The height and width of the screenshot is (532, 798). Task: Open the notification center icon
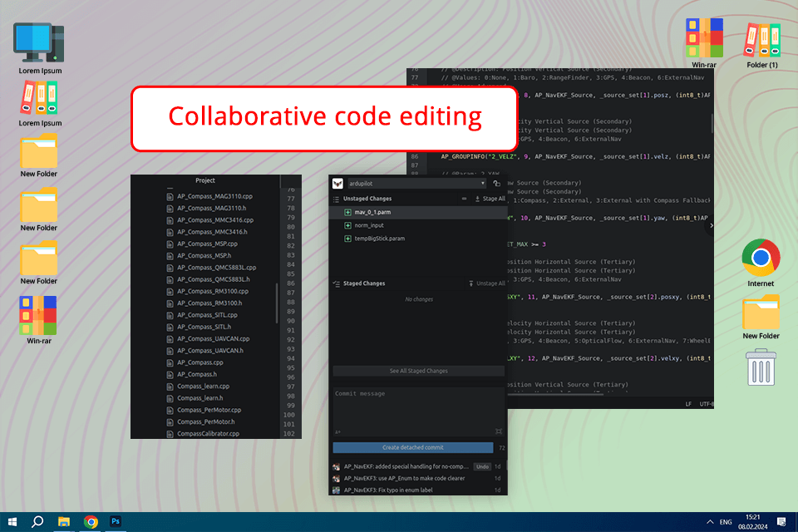(781, 522)
